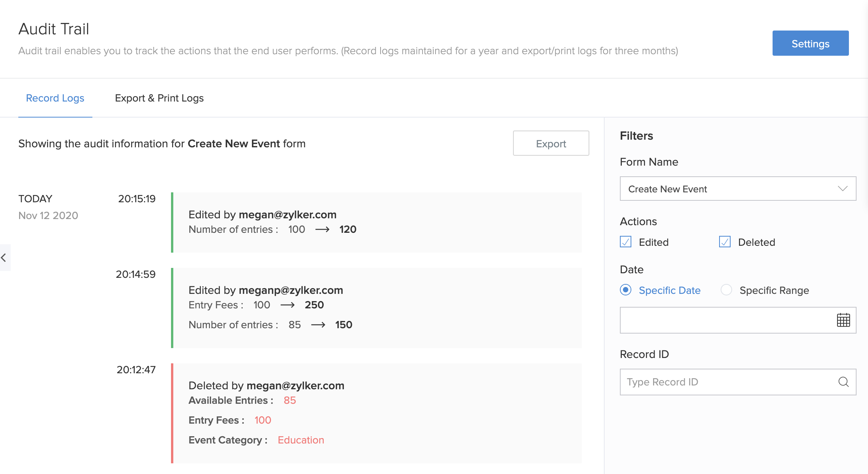The image size is (868, 474).
Task: Click the search magnifier in Record ID
Action: pos(843,382)
